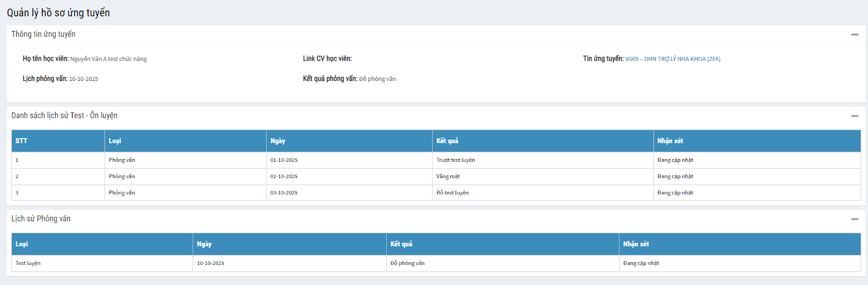The height and width of the screenshot is (285, 868).
Task: Select the row dated 02-10-2025
Action: tap(284, 176)
